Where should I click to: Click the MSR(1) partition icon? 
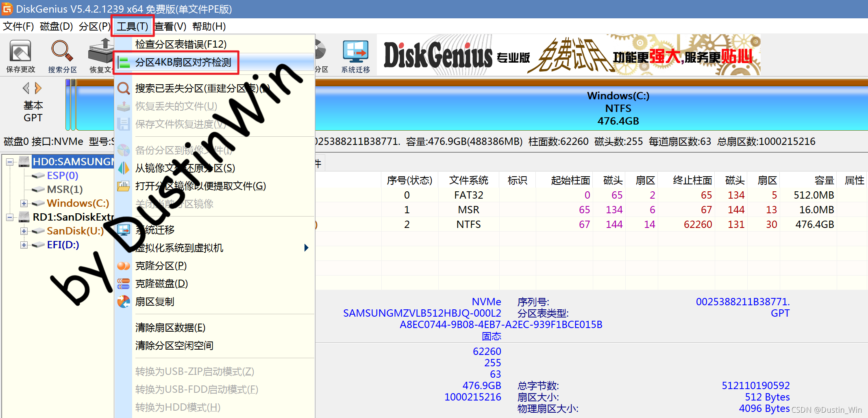[x=38, y=189]
